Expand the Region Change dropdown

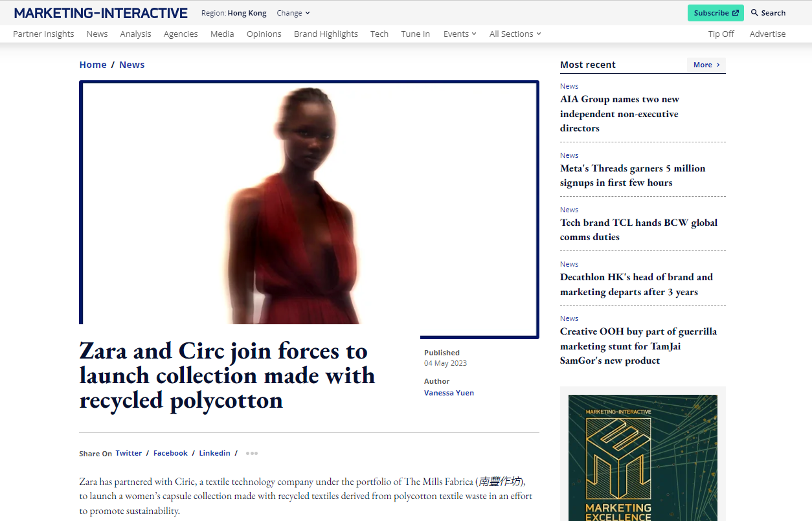coord(293,12)
